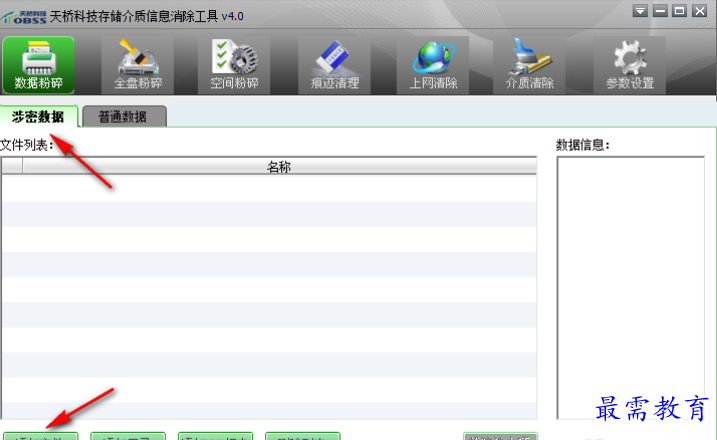Screen dimensions: 717x440
Task: Click the second green button in bottom row
Action: (x=128, y=436)
